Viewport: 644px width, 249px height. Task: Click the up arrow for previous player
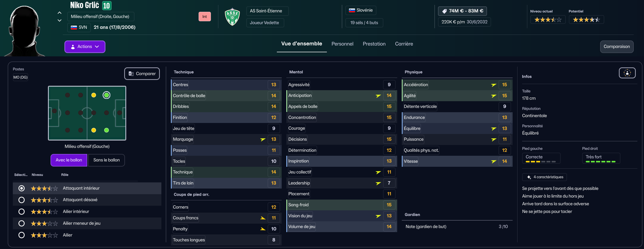click(60, 13)
